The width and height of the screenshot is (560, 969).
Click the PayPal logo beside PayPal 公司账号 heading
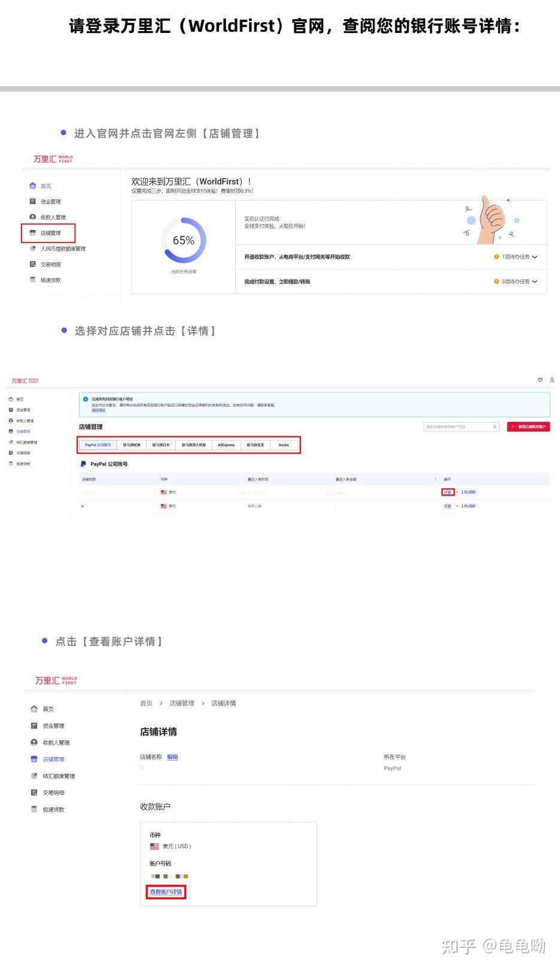[83, 464]
